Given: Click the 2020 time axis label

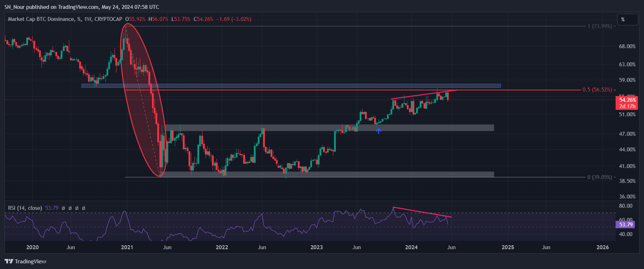Looking at the screenshot, I should point(33,247).
